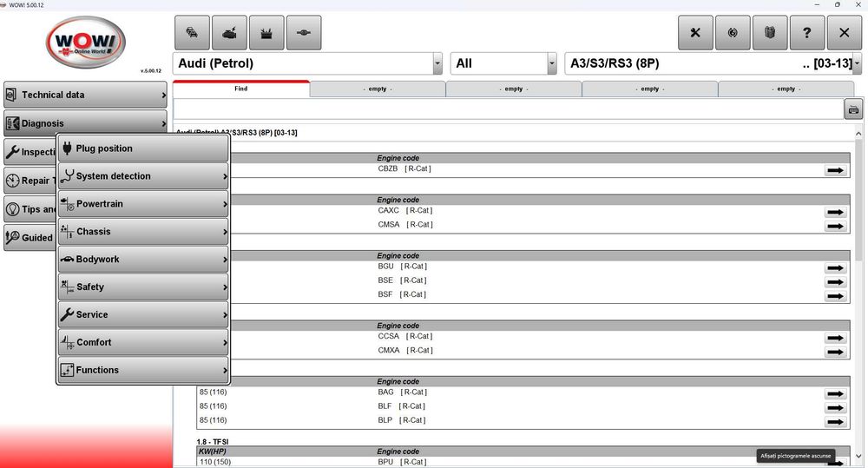Image resolution: width=868 pixels, height=468 pixels.
Task: Click the Inspection wrench icon in sidebar
Action: point(12,152)
